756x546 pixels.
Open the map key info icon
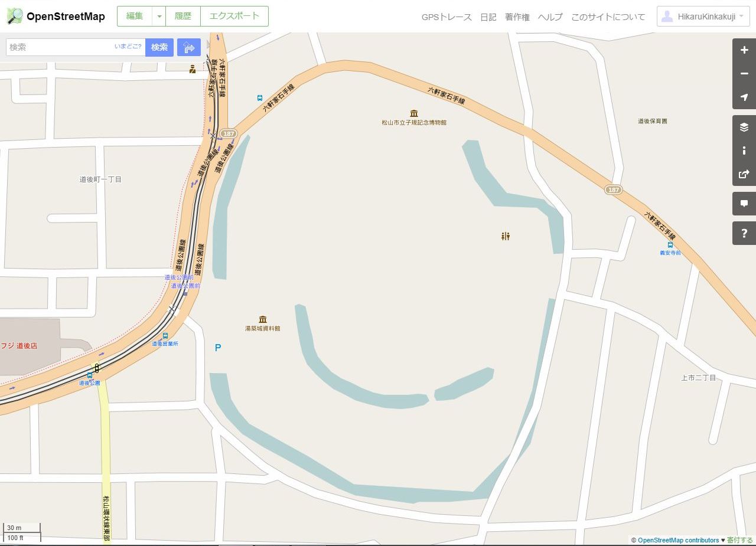click(744, 151)
